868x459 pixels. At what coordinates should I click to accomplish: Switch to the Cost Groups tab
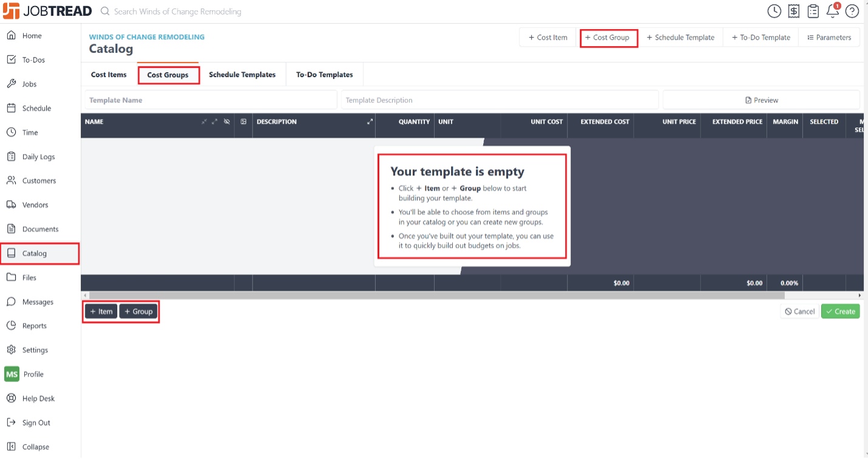click(168, 75)
